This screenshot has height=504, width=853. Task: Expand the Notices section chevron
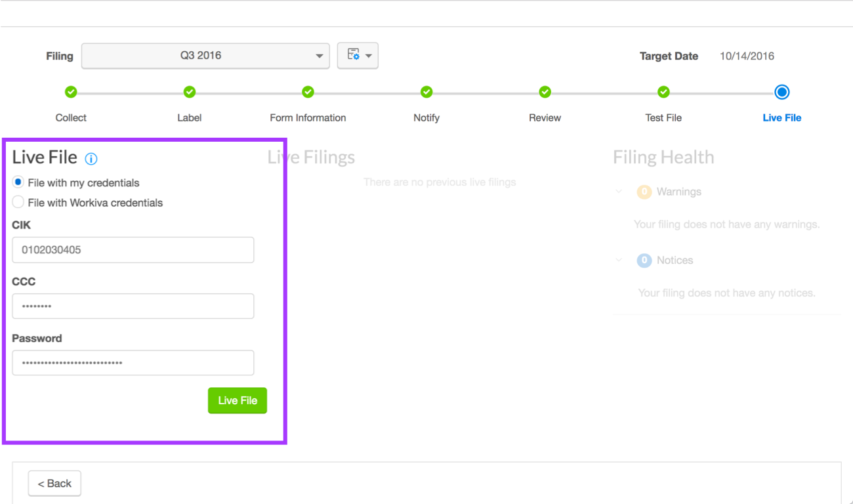[x=617, y=260]
